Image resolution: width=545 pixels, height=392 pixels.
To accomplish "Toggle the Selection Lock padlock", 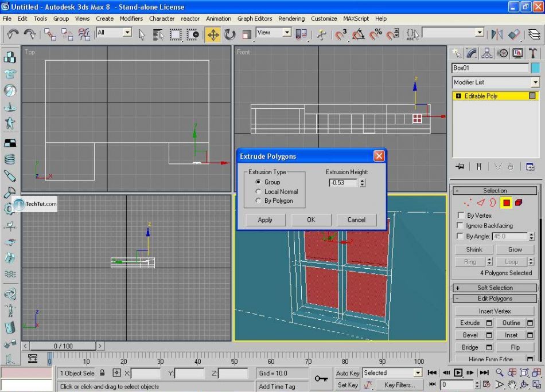I will (102, 373).
